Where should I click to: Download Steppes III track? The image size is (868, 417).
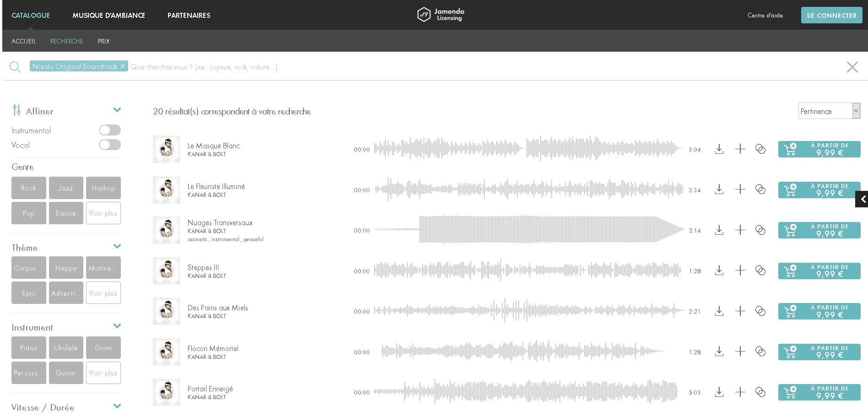(x=719, y=271)
